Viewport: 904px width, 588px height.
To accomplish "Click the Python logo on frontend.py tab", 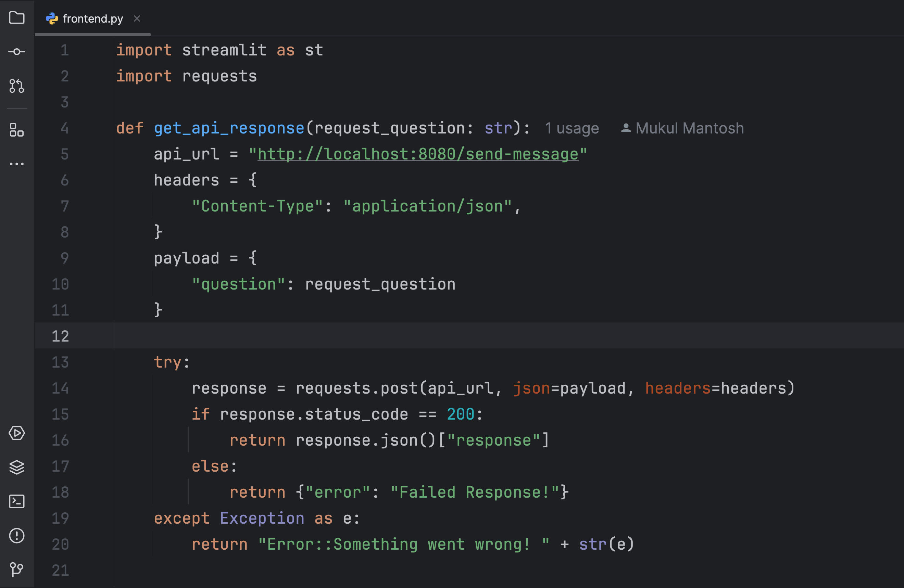I will 52,18.
